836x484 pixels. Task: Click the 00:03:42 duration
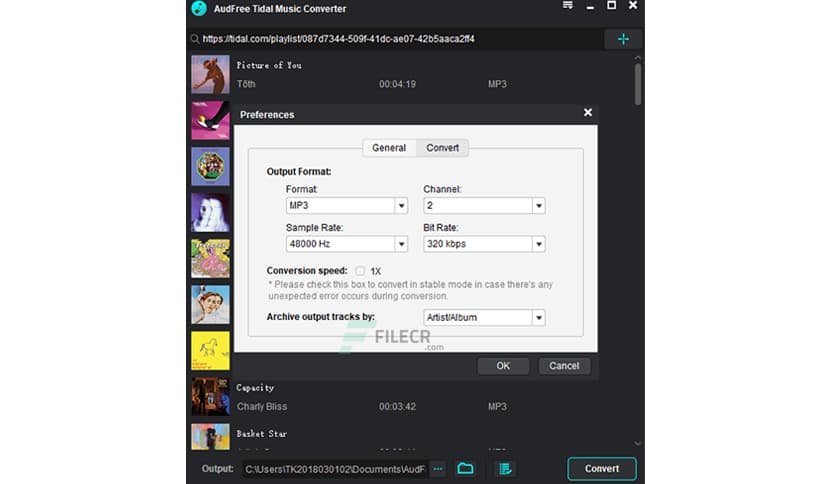coord(397,406)
